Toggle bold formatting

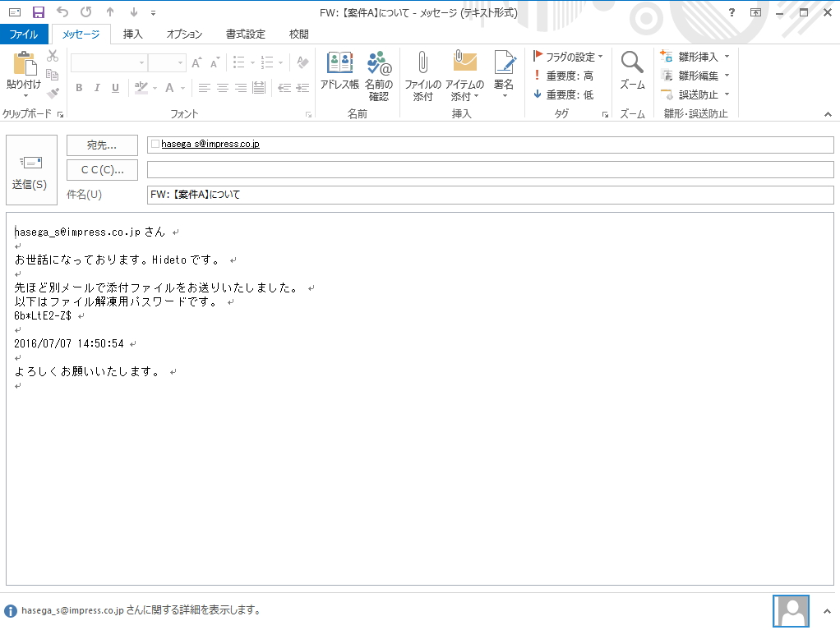point(78,87)
